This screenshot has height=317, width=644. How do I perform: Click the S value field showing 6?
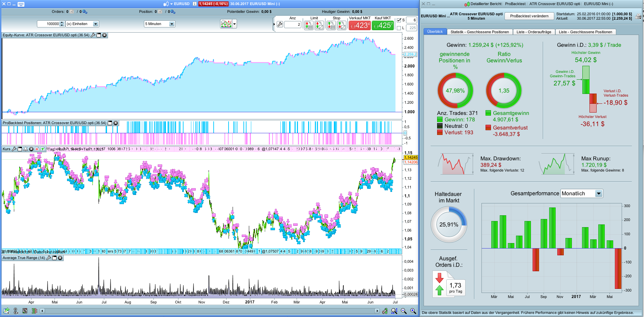point(411,20)
